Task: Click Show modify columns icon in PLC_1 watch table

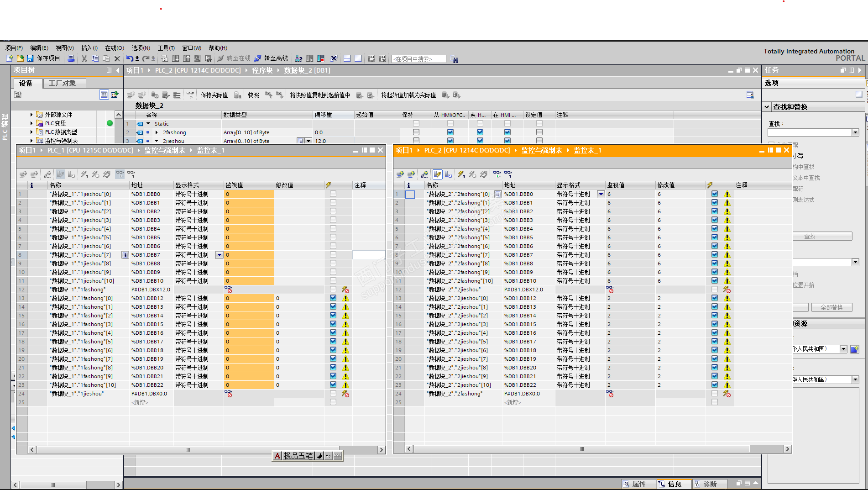Action: [x=61, y=174]
